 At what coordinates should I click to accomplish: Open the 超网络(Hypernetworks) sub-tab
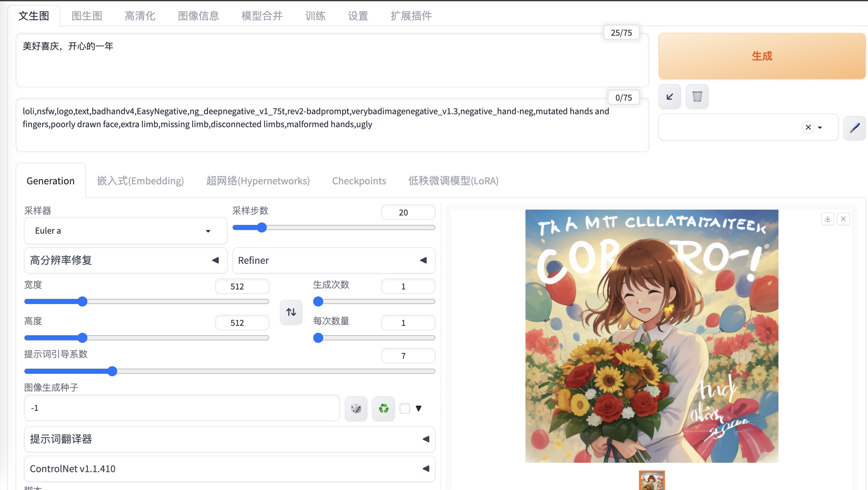258,181
